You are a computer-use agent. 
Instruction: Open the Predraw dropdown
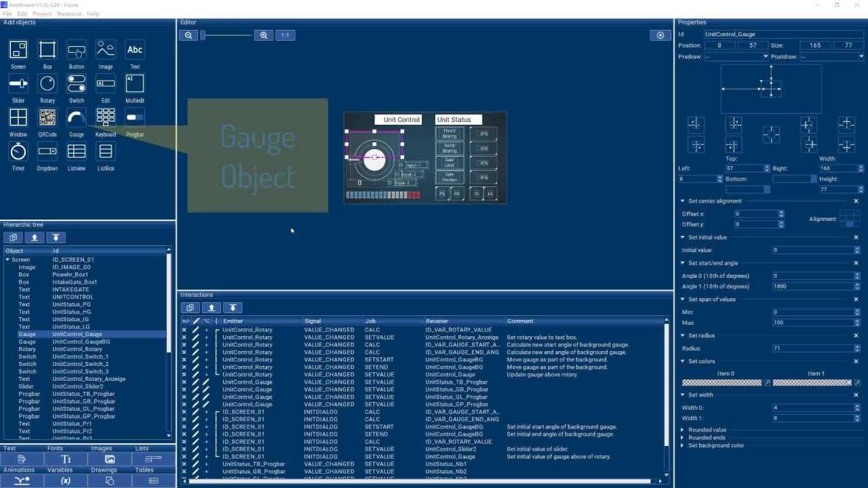click(736, 57)
